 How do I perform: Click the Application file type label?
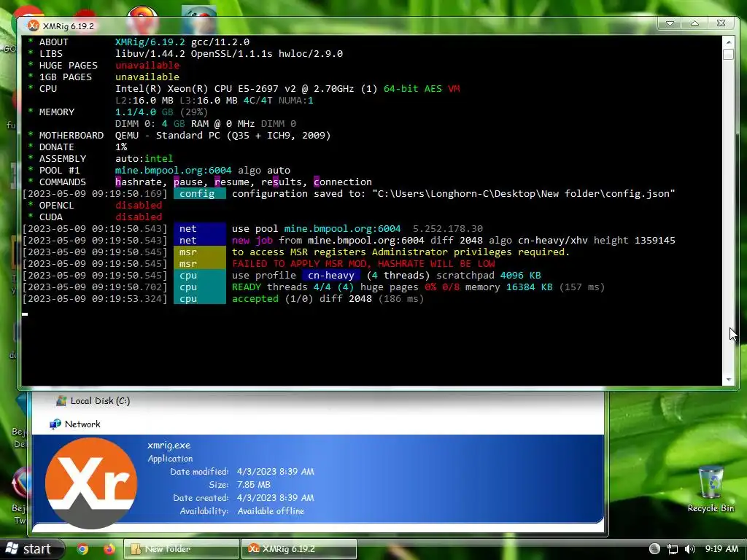pyautogui.click(x=170, y=459)
